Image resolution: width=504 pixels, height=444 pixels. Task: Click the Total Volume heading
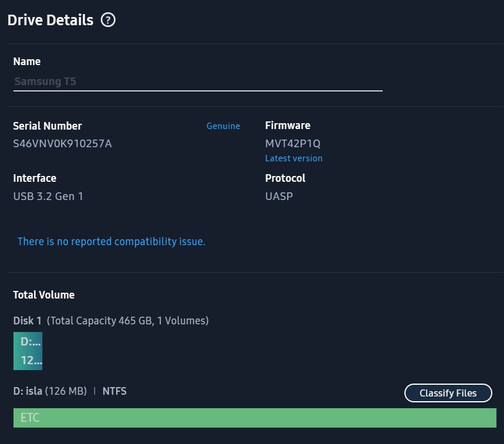tap(44, 294)
